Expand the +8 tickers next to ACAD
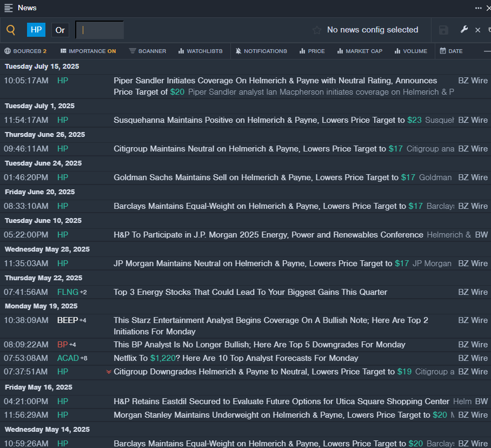 pyautogui.click(x=84, y=358)
